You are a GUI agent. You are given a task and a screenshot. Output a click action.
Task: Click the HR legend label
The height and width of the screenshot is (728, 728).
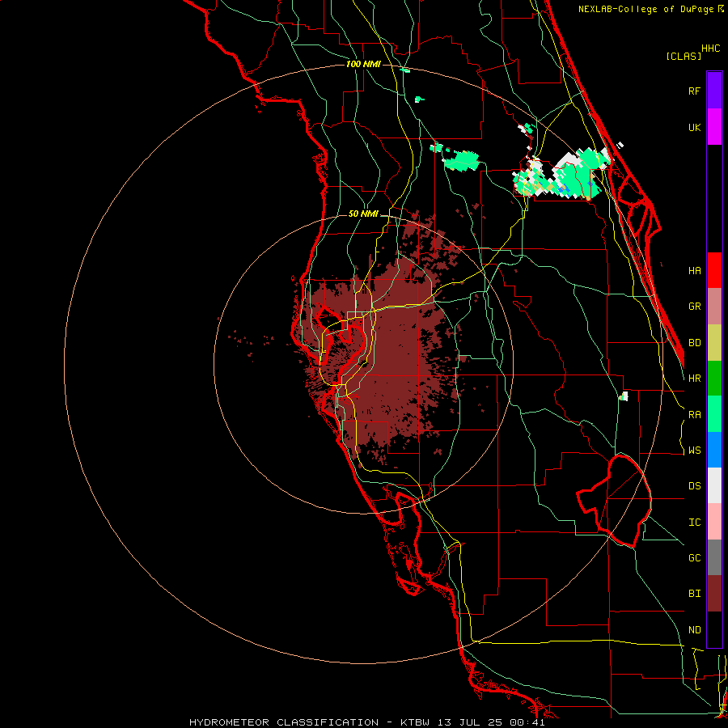(x=695, y=379)
